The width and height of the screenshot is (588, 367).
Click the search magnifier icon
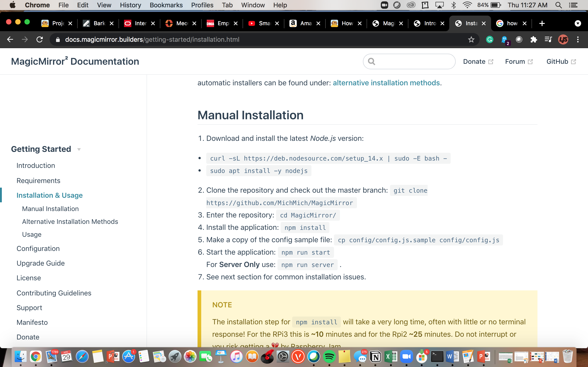click(372, 61)
